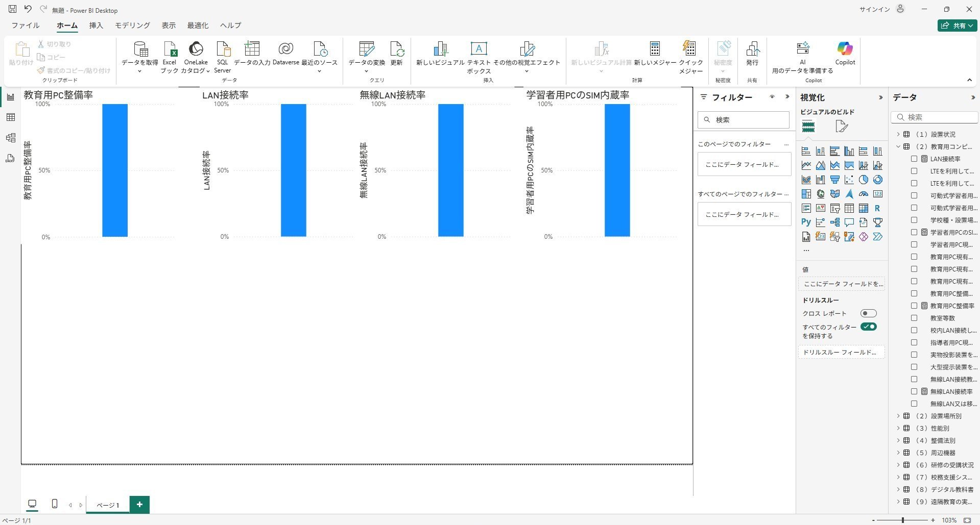980x525 pixels.
Task: Select the area chart visual icon
Action: tap(820, 165)
